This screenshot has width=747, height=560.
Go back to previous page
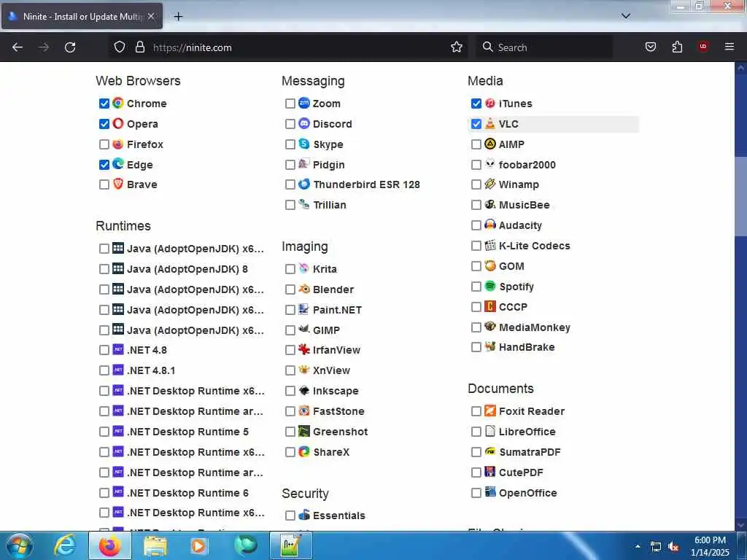click(x=18, y=47)
